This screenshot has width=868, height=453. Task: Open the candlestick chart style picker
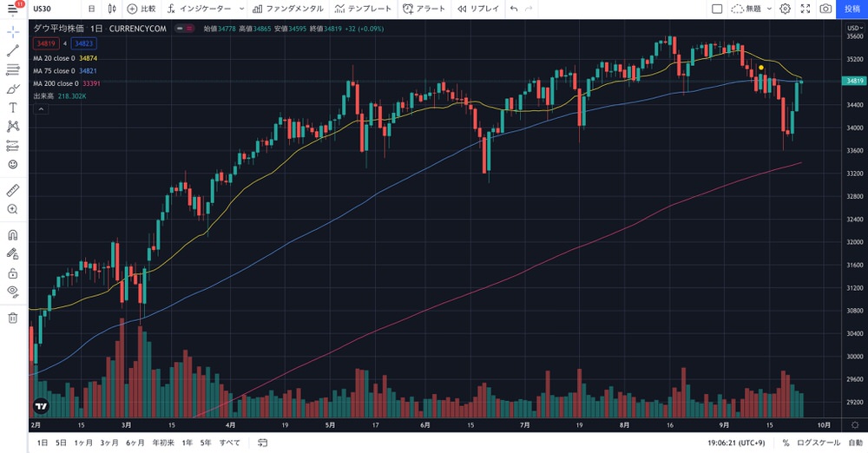point(112,9)
